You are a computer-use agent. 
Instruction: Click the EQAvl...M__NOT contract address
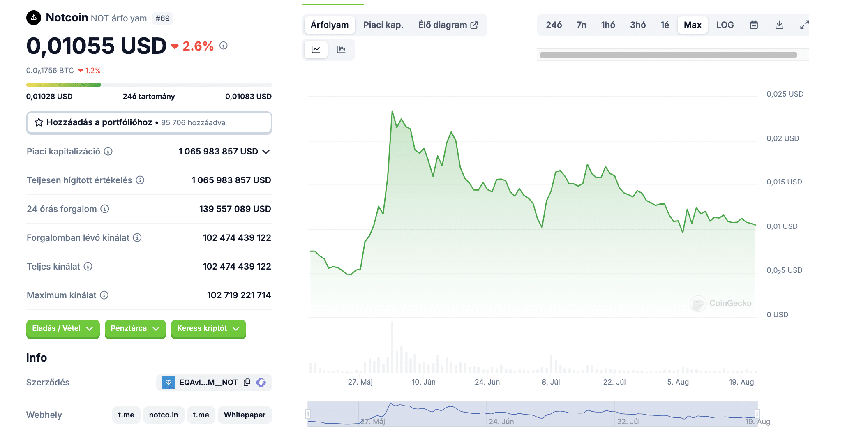208,383
